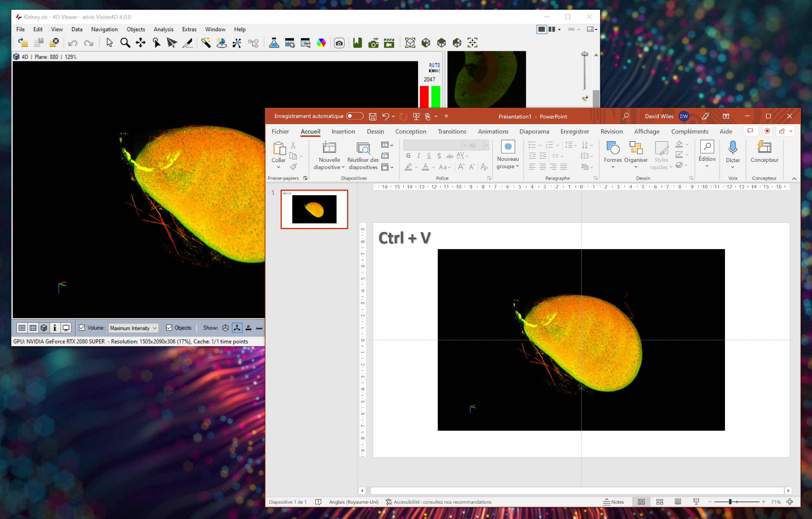Switch to the Insertion ribbon tab
812x519 pixels.
click(343, 132)
